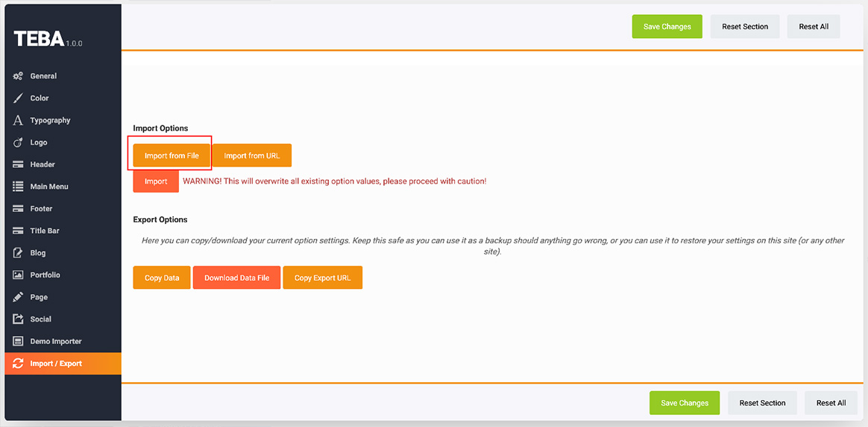Screen dimensions: 868x427
Task: Click the Import Options heading
Action: click(x=160, y=128)
